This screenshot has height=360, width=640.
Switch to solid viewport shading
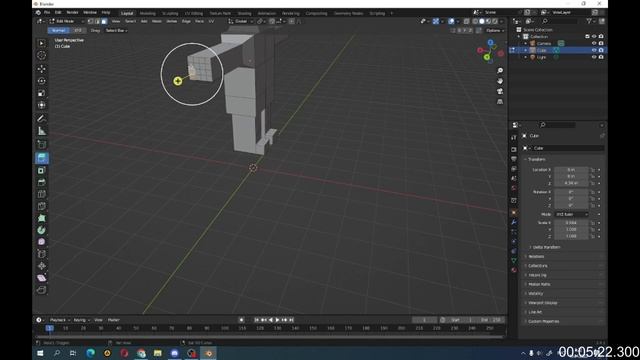[482, 21]
